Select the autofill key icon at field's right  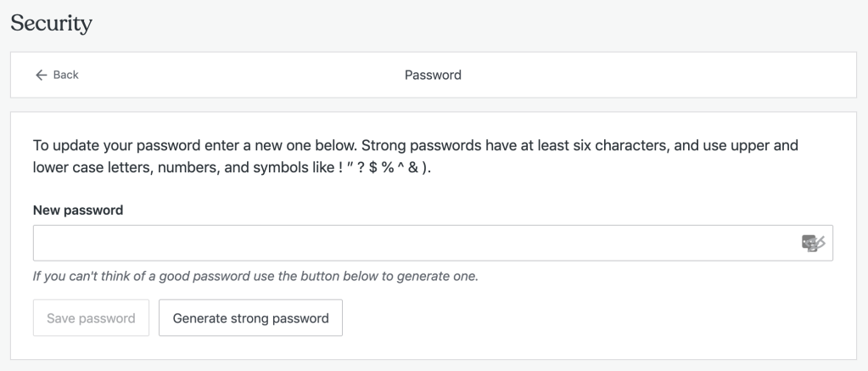[813, 243]
